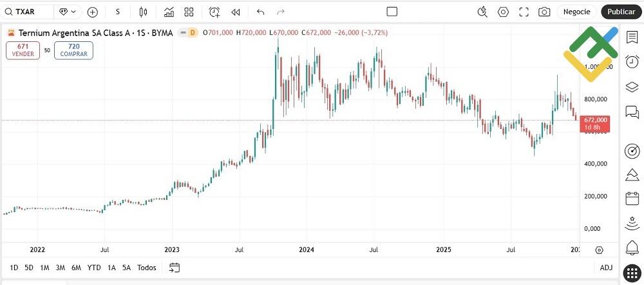Open the S interval selector
The width and height of the screenshot is (644, 285).
(x=117, y=12)
